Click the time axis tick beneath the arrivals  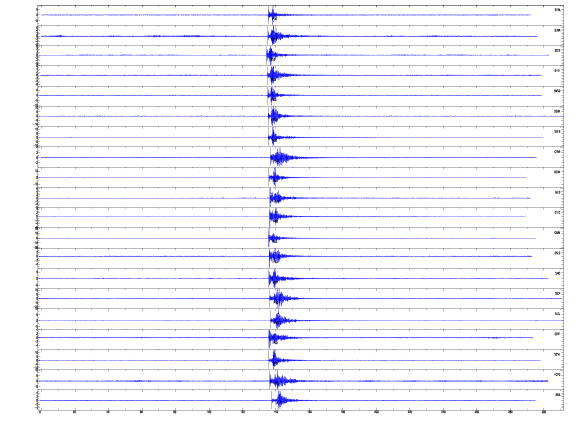point(276,412)
